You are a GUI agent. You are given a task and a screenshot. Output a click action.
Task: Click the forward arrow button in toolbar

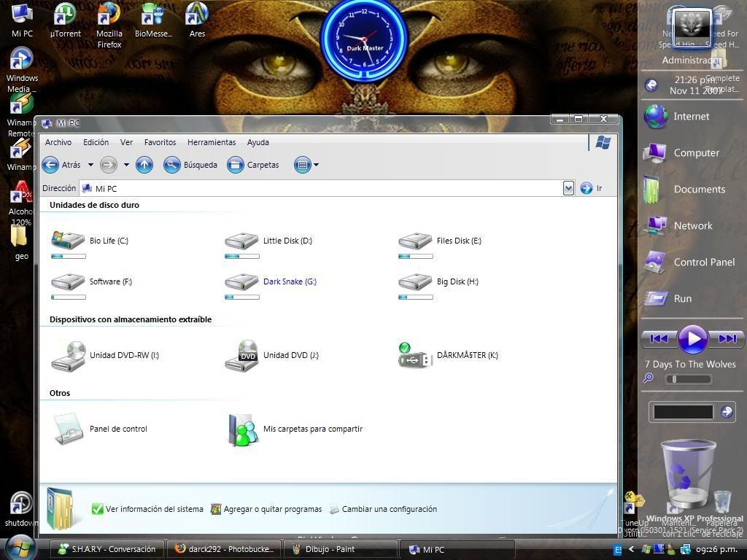pyautogui.click(x=109, y=166)
